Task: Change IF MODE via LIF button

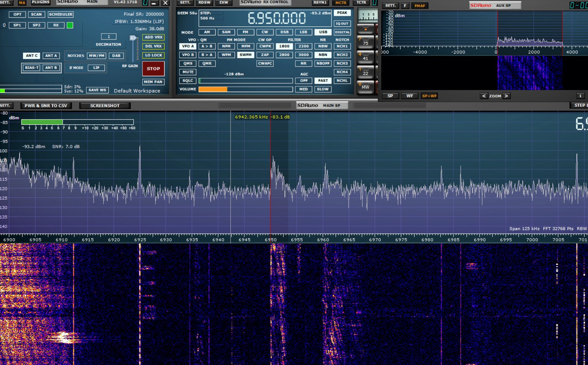Action: (96, 68)
